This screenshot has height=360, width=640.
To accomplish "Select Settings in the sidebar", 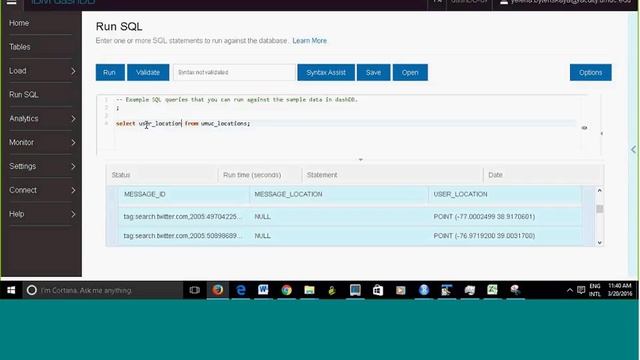I will coord(22,167).
